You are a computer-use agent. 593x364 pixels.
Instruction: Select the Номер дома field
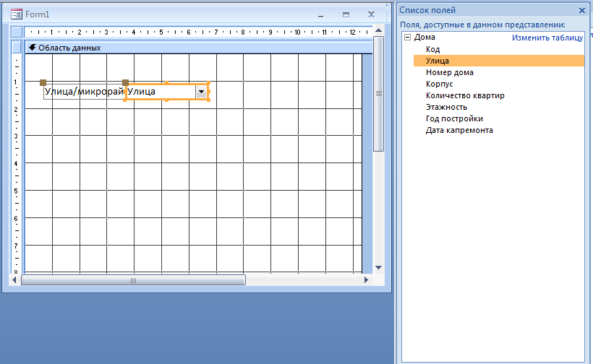(x=450, y=72)
